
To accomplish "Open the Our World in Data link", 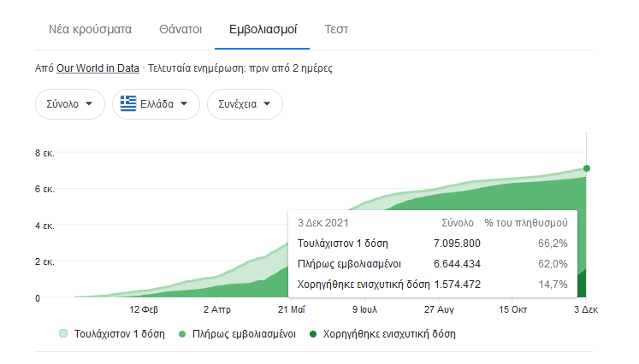I will [98, 68].
